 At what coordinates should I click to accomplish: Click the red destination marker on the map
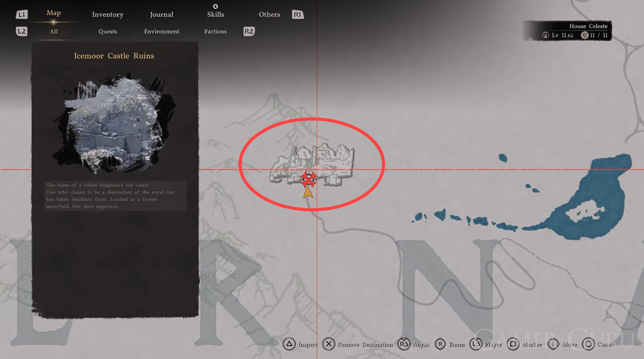click(x=308, y=179)
